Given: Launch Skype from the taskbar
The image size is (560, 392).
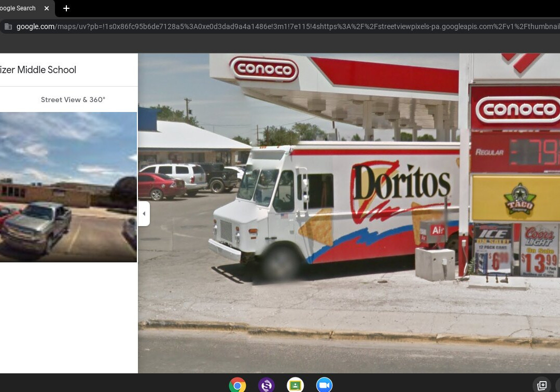Looking at the screenshot, I should point(266,385).
